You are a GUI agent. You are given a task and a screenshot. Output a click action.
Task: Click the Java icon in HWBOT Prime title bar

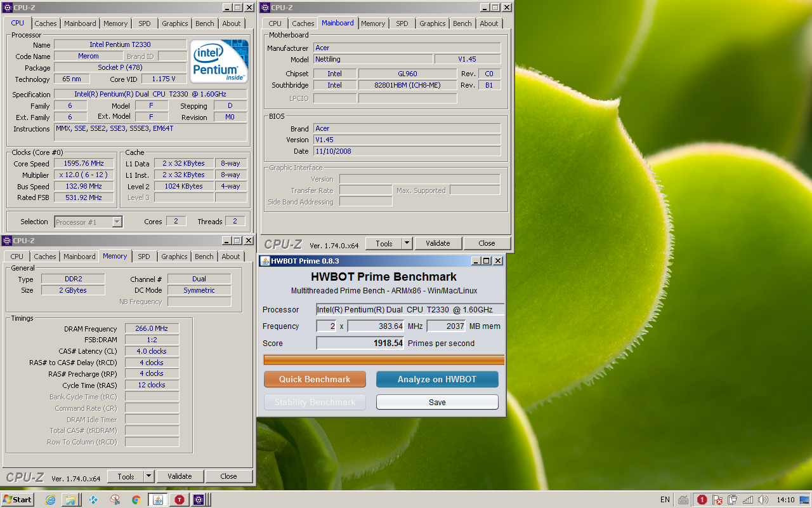tap(265, 261)
